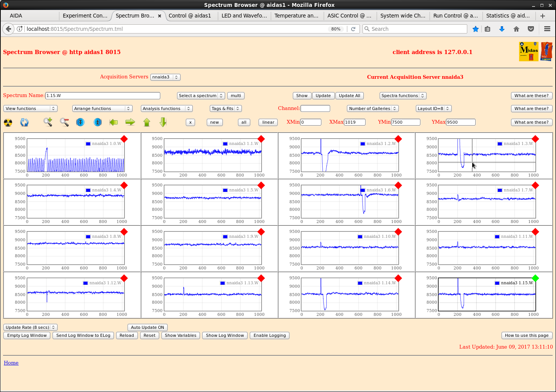Image resolution: width=556 pixels, height=392 pixels.
Task: Click the green left arrow icon
Action: pos(113,122)
